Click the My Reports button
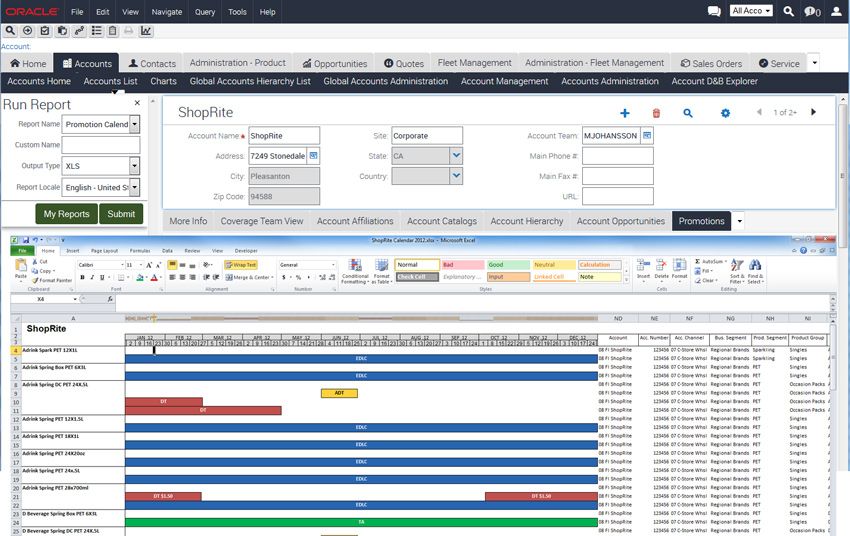Viewport: 850px width, 536px height. coord(67,214)
